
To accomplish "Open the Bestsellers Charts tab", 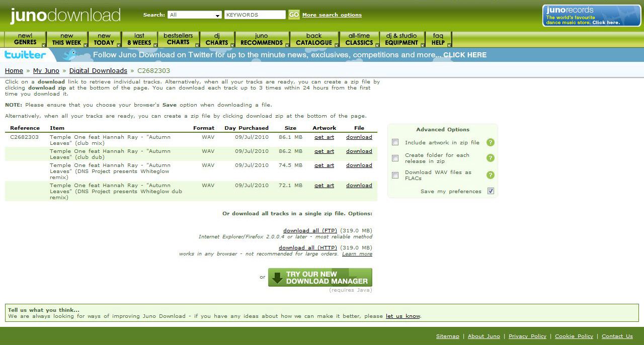I will click(178, 39).
